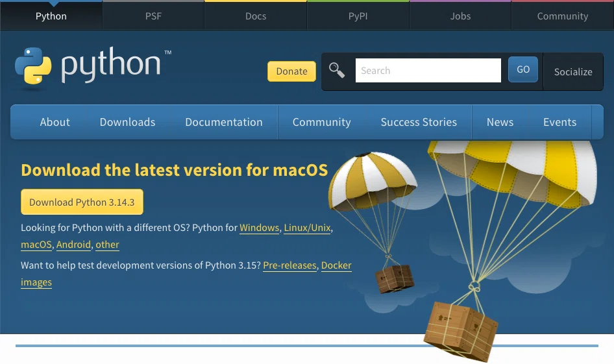614x364 pixels.
Task: Open the About menu item
Action: point(55,122)
